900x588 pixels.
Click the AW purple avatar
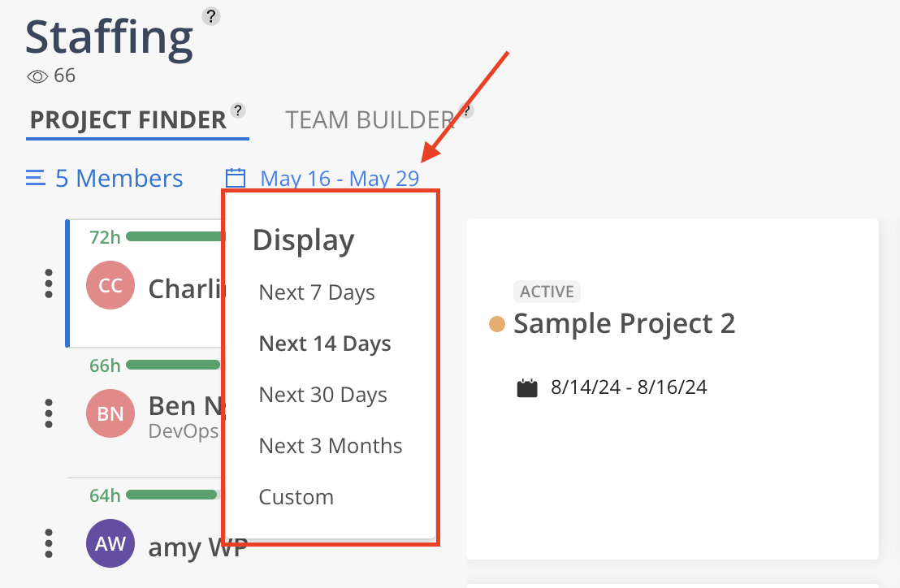click(110, 543)
